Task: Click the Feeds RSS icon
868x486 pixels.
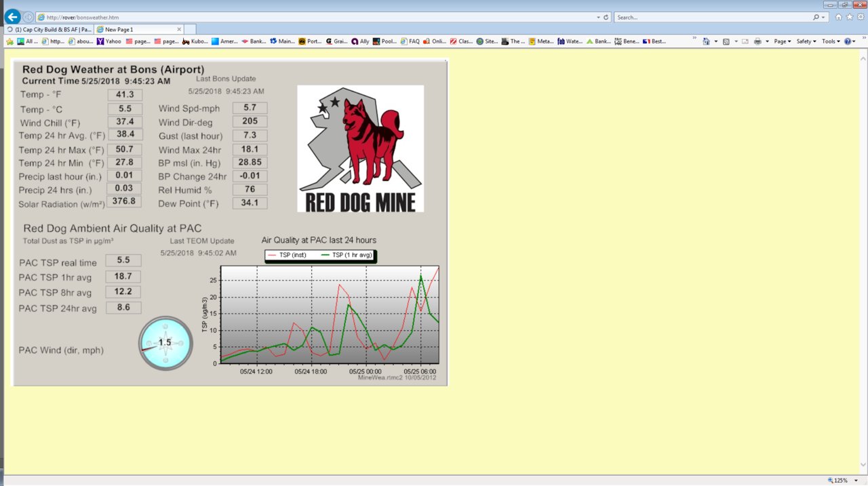Action: pos(726,41)
